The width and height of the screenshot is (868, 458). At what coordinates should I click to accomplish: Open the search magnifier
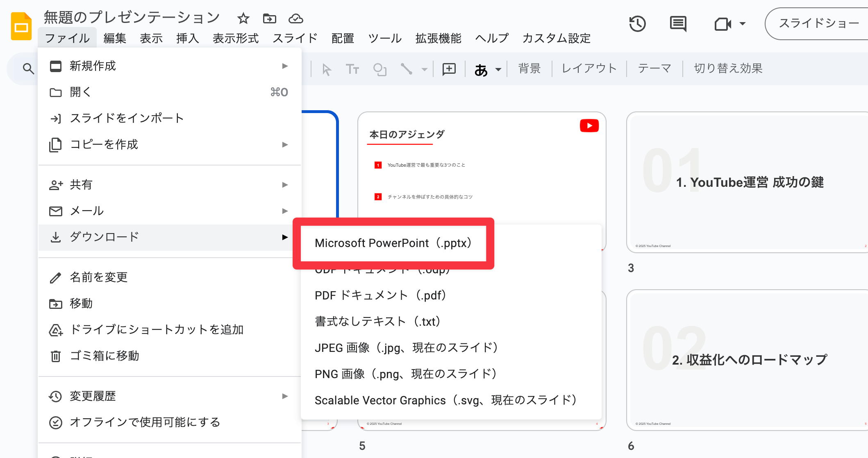click(27, 69)
